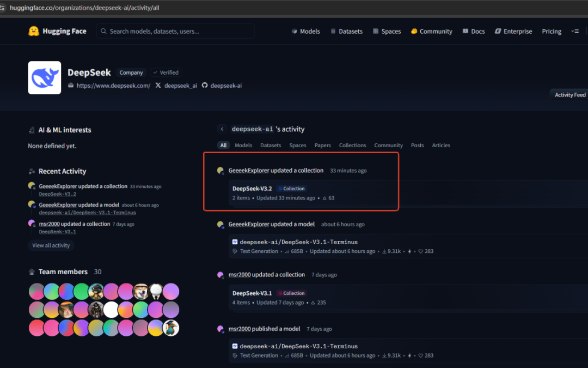This screenshot has height=368, width=588.
Task: Open Datasets in the top navigation
Action: tap(346, 32)
